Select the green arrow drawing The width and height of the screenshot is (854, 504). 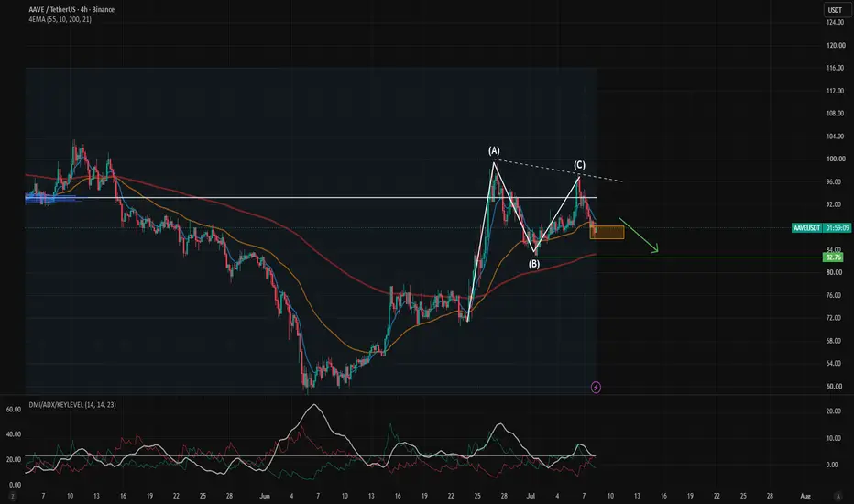click(x=639, y=236)
